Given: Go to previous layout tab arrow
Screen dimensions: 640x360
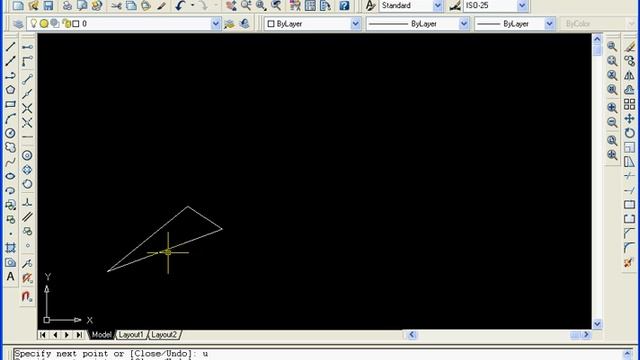Looking at the screenshot, I should [55, 335].
